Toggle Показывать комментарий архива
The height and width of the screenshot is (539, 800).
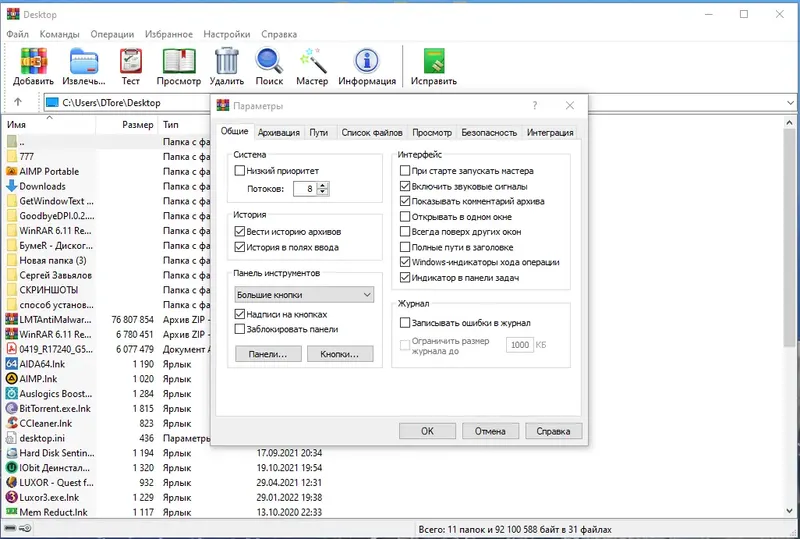pyautogui.click(x=405, y=201)
